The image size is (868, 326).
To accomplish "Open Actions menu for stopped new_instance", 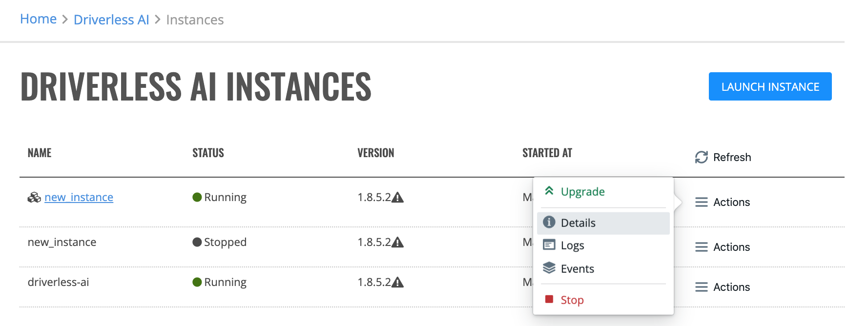I will pyautogui.click(x=723, y=247).
